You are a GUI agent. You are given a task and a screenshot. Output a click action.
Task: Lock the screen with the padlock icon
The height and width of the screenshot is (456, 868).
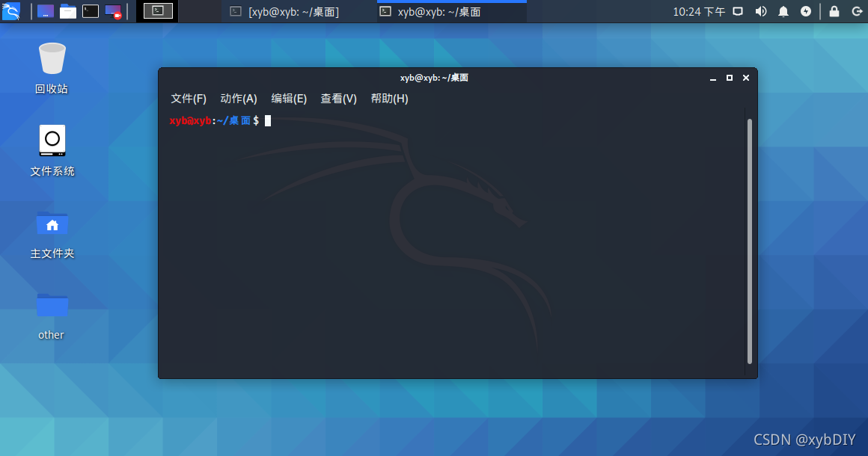pyautogui.click(x=834, y=11)
